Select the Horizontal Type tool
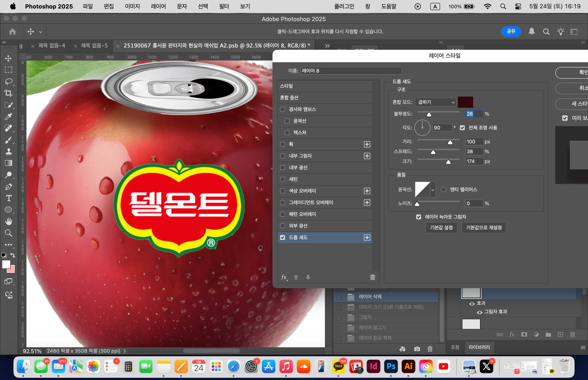 tap(9, 198)
